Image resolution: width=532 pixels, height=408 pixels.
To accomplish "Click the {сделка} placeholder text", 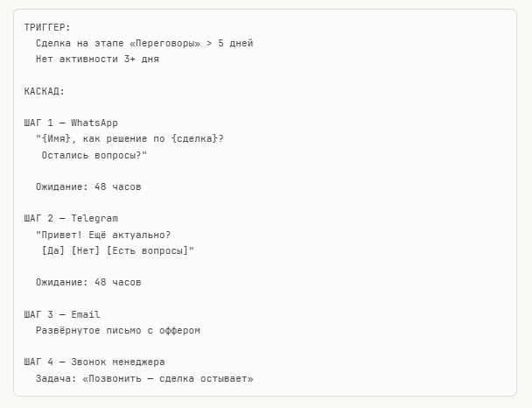I will (192, 138).
